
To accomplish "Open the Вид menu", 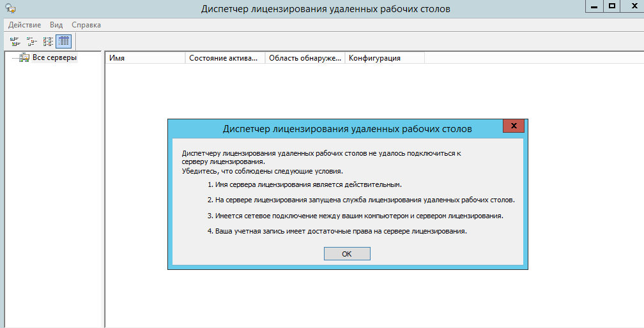I will point(56,25).
